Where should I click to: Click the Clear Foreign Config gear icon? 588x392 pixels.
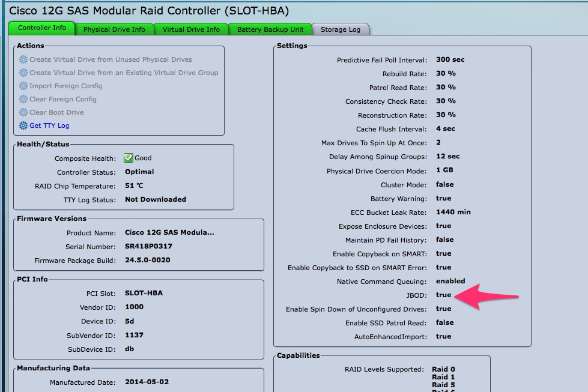pos(23,99)
